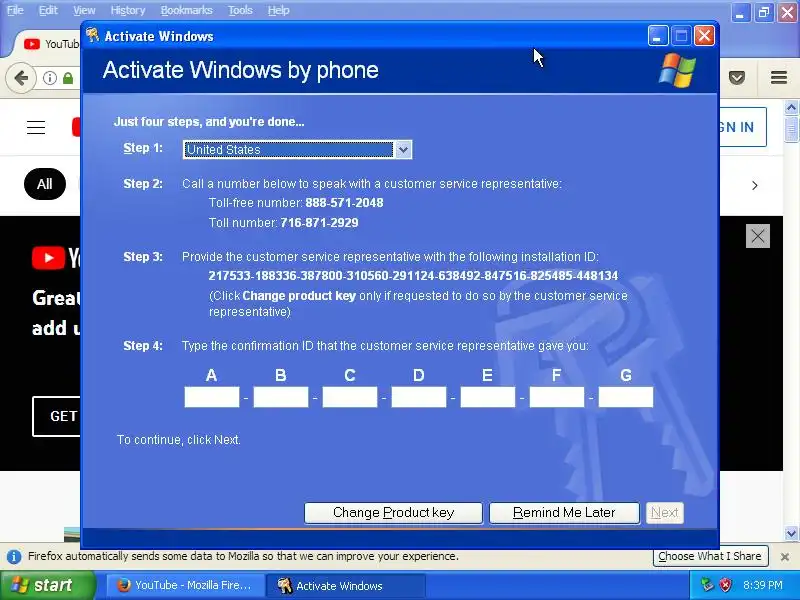This screenshot has height=600, width=800.
Task: Open the Firefox File menu
Action: (x=15, y=10)
